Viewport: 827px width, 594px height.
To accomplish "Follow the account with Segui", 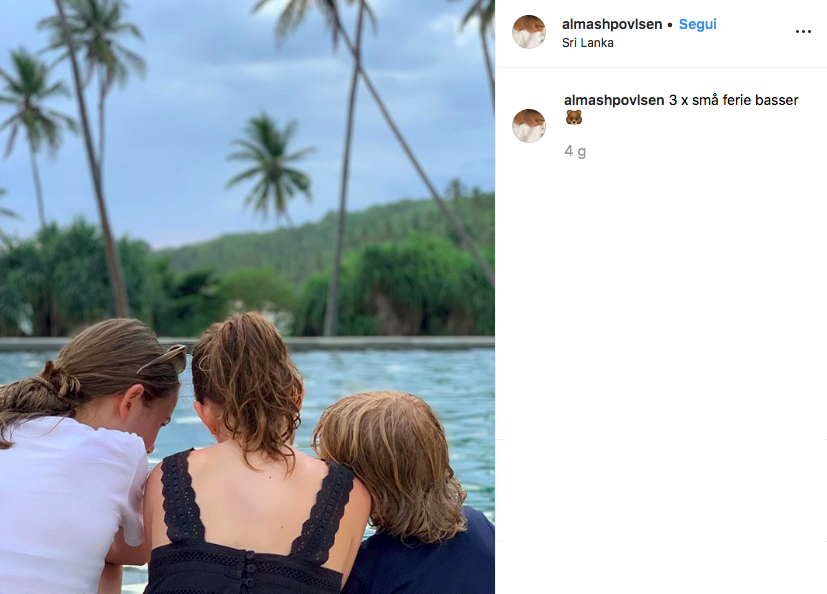I will pyautogui.click(x=697, y=24).
